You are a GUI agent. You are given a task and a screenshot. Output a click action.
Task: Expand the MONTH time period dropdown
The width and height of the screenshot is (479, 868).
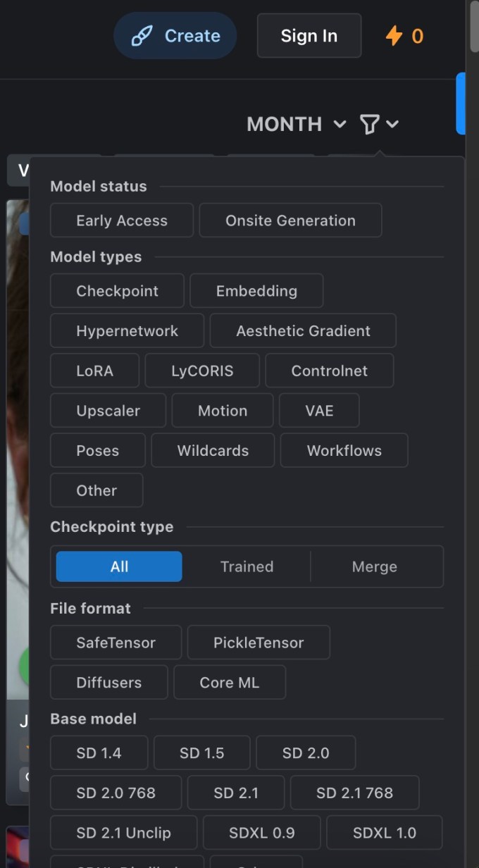click(296, 125)
